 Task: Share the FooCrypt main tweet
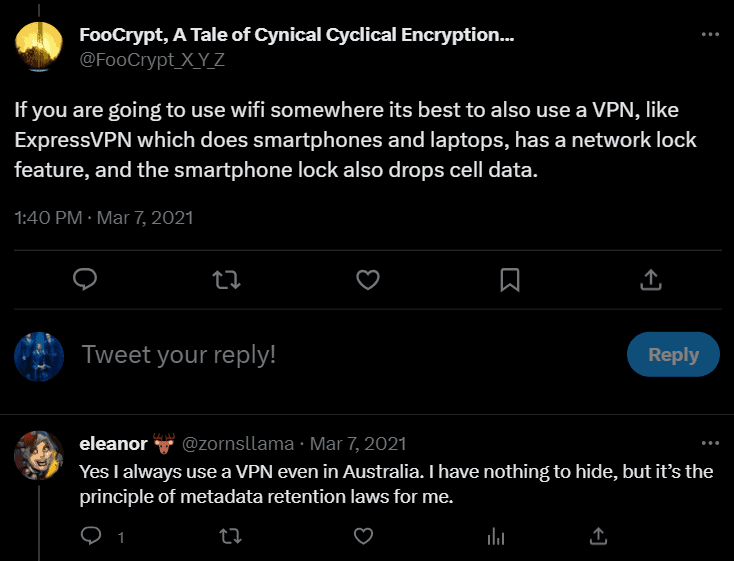coord(650,279)
